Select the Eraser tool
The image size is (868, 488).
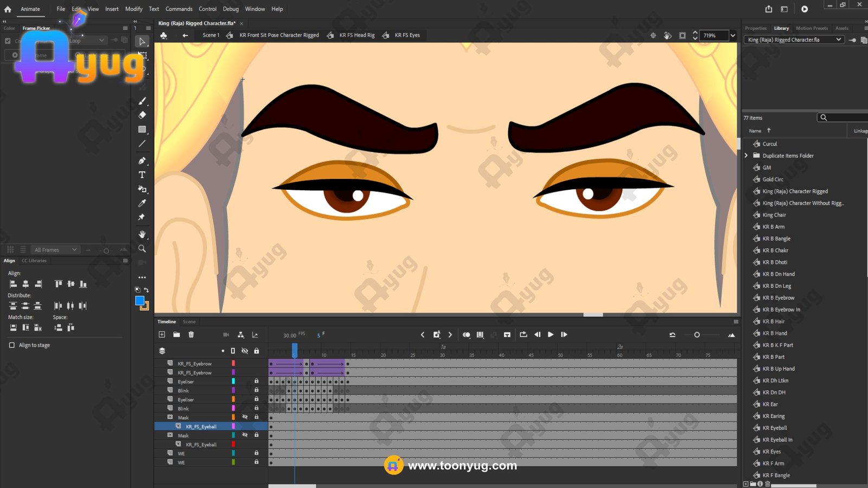[142, 115]
